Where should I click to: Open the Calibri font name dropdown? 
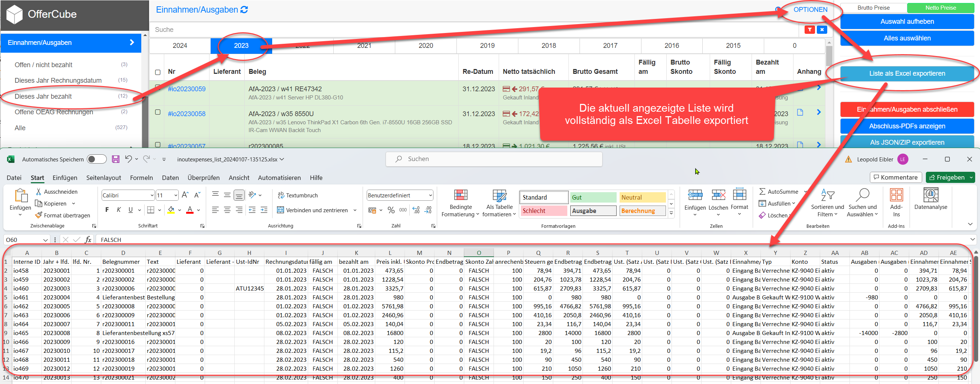pyautogui.click(x=152, y=195)
